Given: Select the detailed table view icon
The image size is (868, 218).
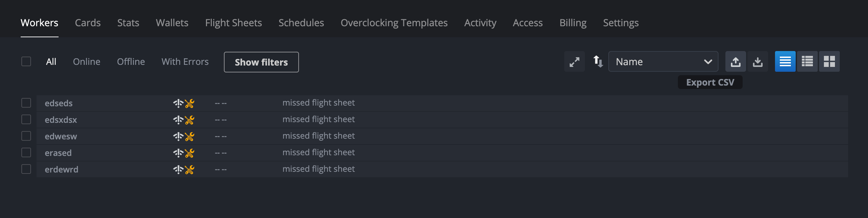Looking at the screenshot, I should [807, 61].
